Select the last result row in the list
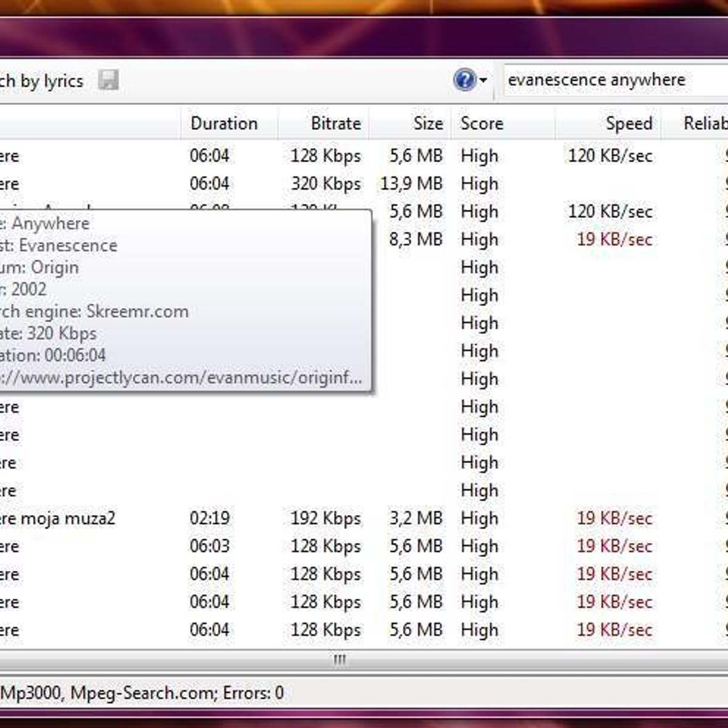 click(x=209, y=630)
